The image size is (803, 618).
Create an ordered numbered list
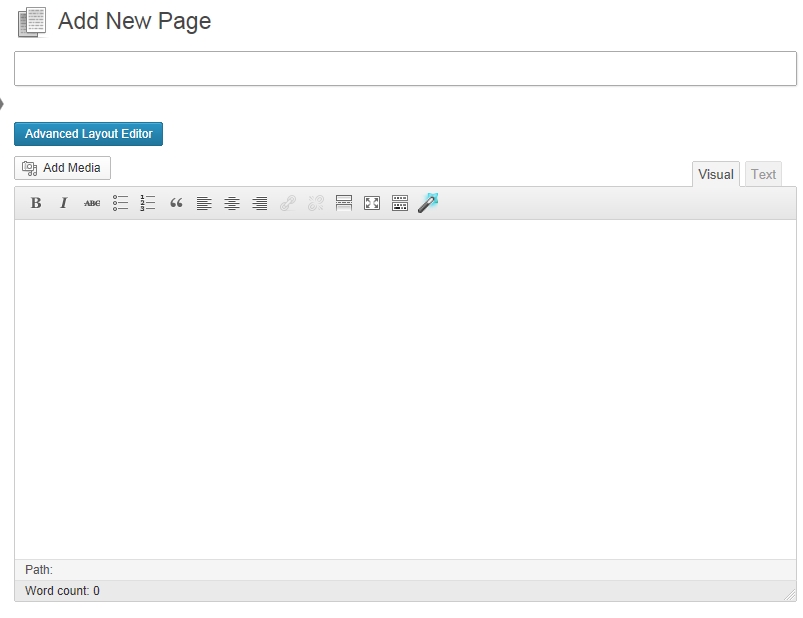[146, 202]
